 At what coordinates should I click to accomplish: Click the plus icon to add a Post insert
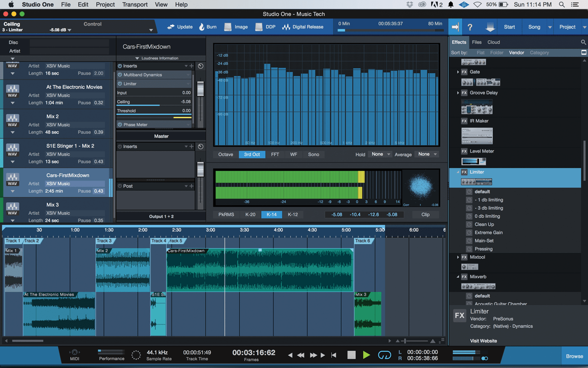[192, 186]
